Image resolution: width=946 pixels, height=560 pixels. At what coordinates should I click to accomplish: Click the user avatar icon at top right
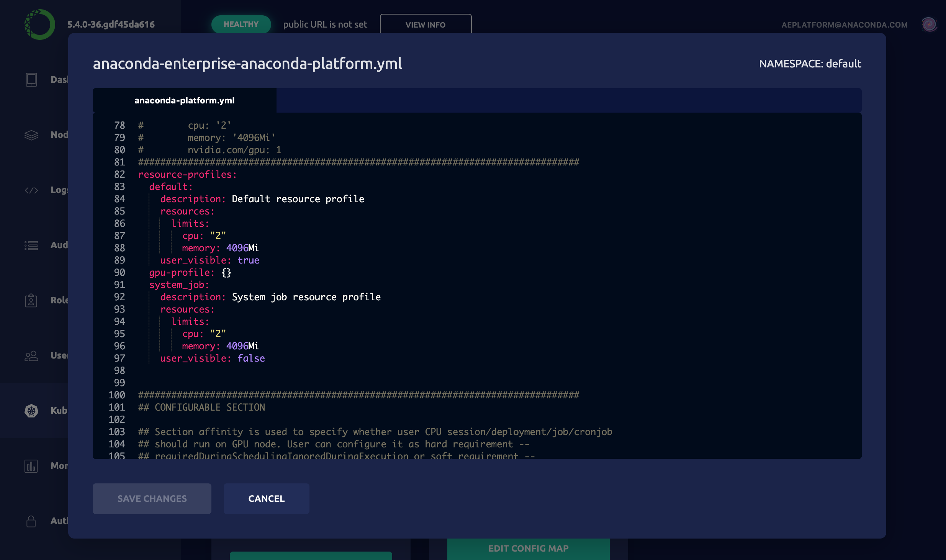pos(929,25)
